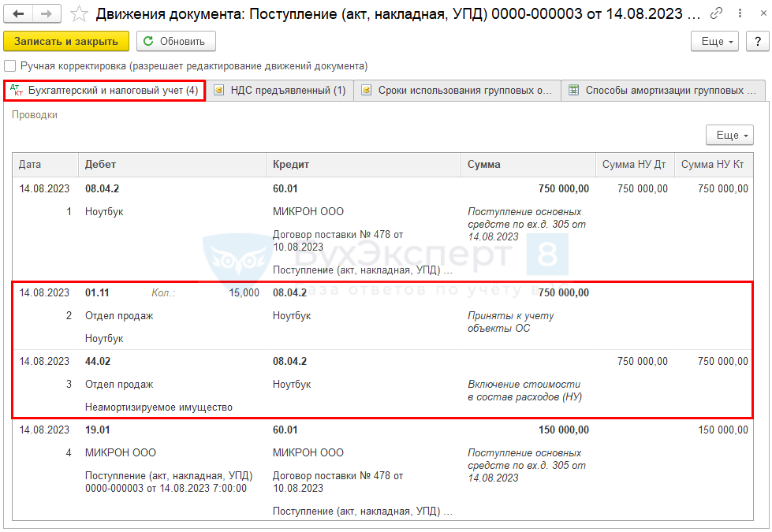Open help with the question mark button

pyautogui.click(x=757, y=41)
